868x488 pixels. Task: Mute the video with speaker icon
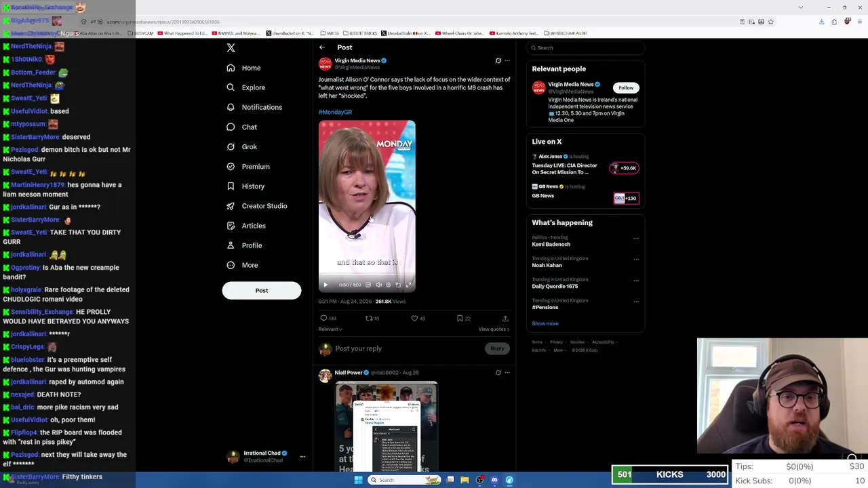[378, 285]
